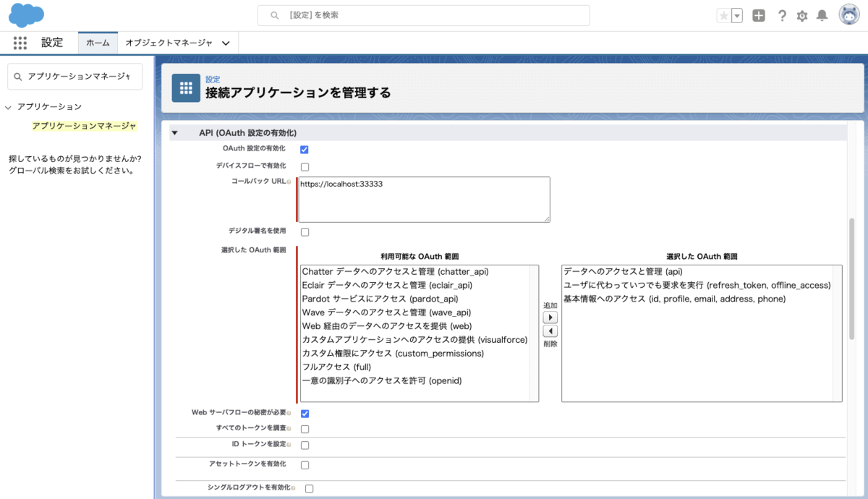The width and height of the screenshot is (868, 499).
Task: Open global actions with the plus icon
Action: (x=758, y=14)
